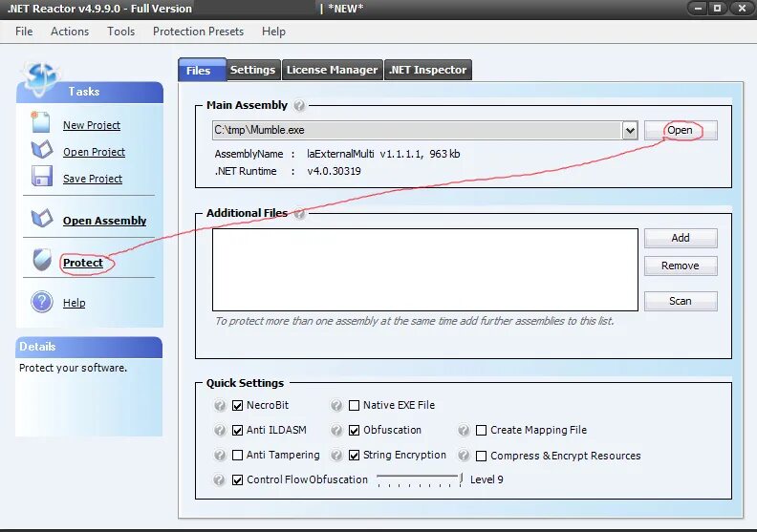Click the help icon beside Control Flow Obfuscation
757x532 pixels.
coord(219,479)
